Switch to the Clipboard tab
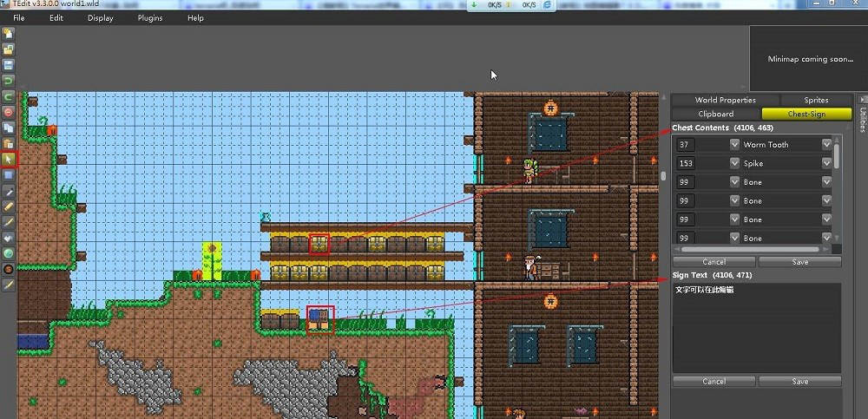Image resolution: width=868 pixels, height=419 pixels. coord(716,114)
